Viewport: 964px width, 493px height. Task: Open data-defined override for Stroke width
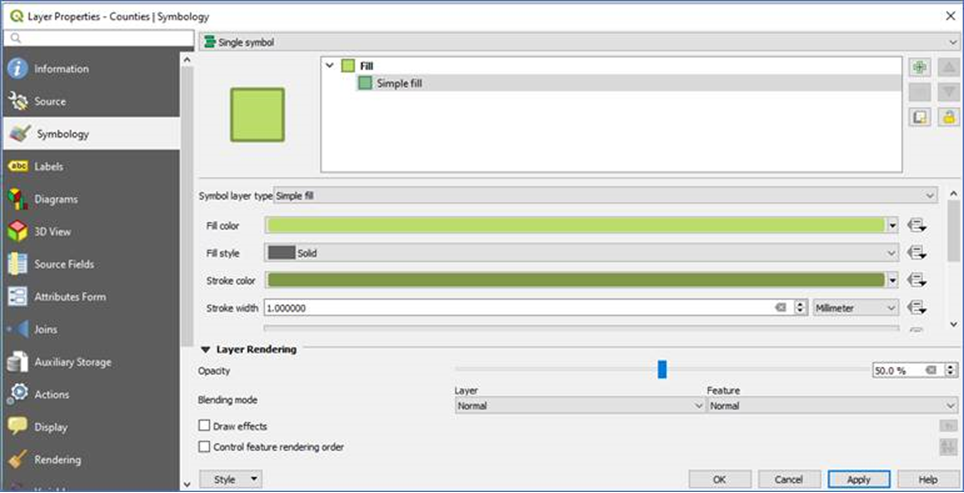pyautogui.click(x=917, y=307)
